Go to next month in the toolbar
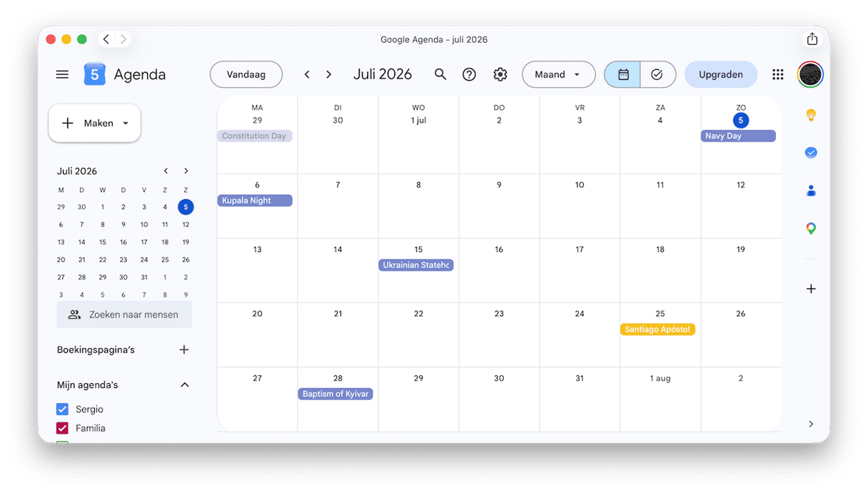 point(328,74)
